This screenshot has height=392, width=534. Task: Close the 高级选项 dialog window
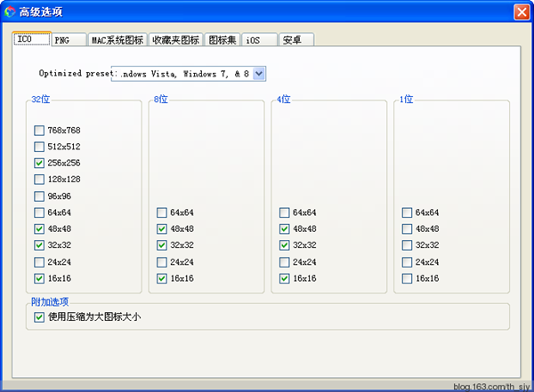521,12
